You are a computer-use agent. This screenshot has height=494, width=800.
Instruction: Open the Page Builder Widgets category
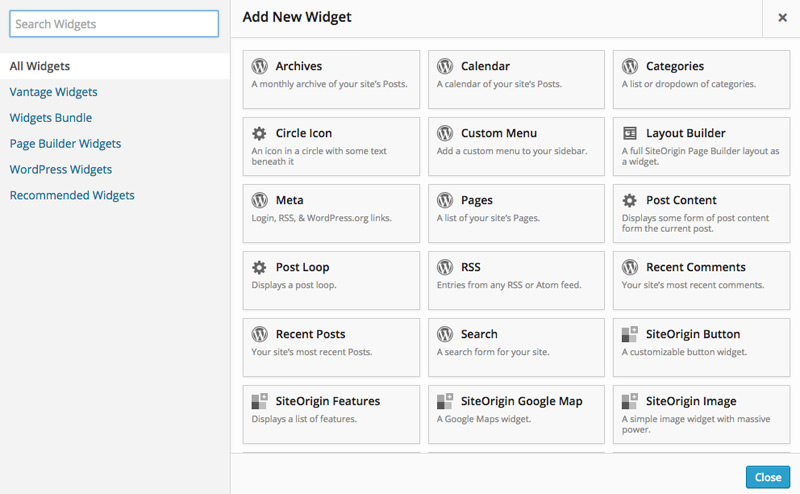pyautogui.click(x=65, y=143)
